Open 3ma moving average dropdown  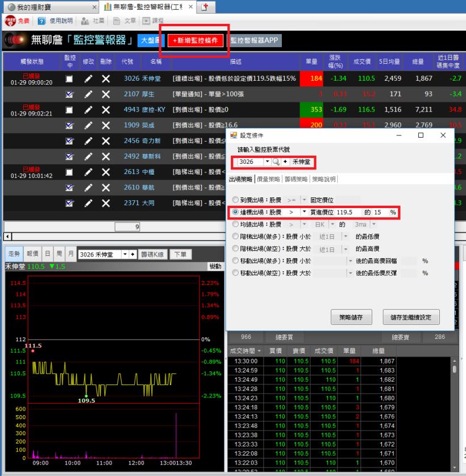374,224
